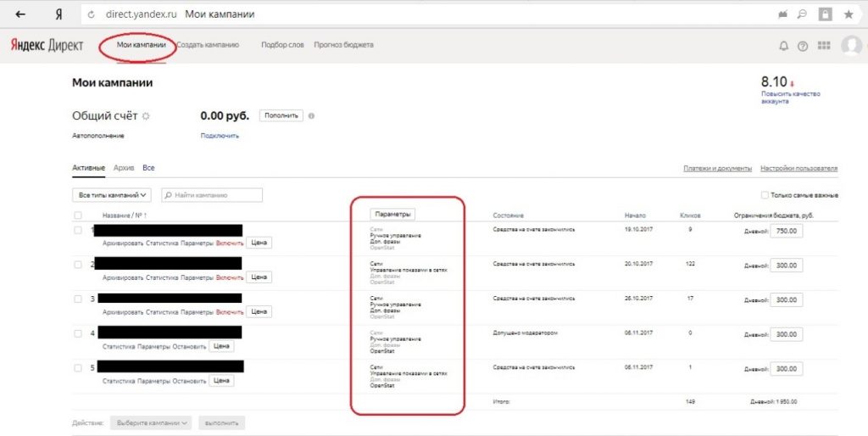The width and height of the screenshot is (868, 436).
Task: Reload the page with refresh icon
Action: [x=92, y=14]
